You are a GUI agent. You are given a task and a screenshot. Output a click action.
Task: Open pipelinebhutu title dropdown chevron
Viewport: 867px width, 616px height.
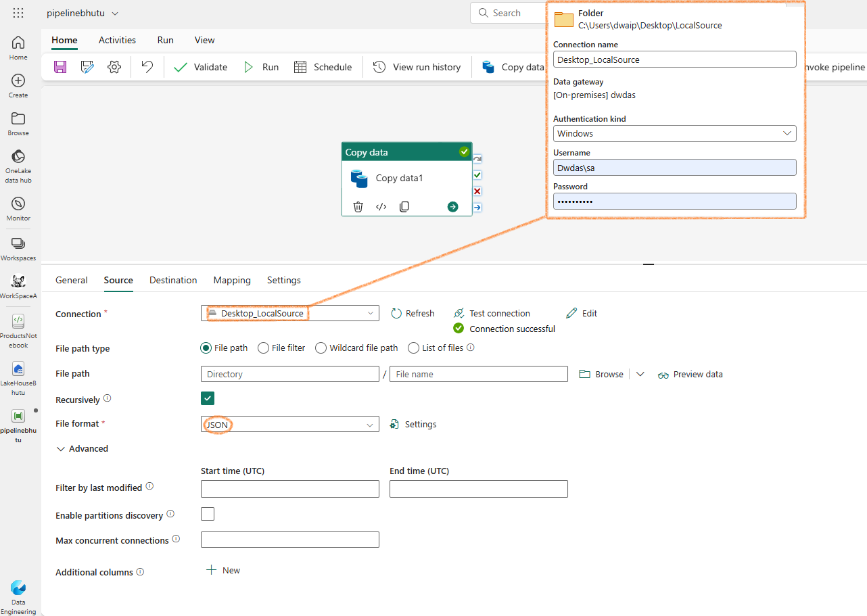115,14
